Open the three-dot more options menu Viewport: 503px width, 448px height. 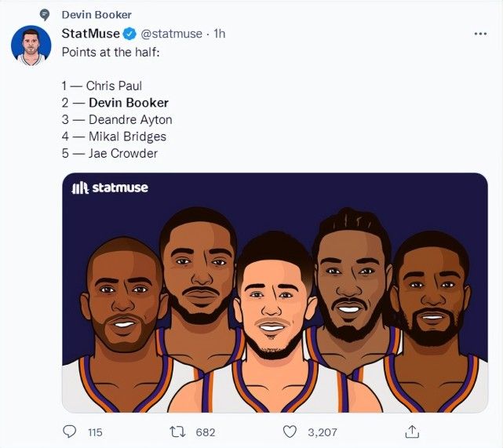tap(479, 35)
